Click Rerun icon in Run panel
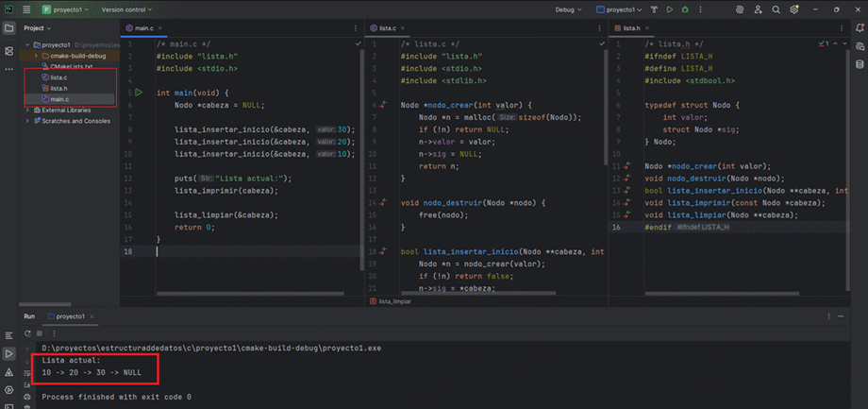Screen dimensions: 868x409 click(x=27, y=333)
